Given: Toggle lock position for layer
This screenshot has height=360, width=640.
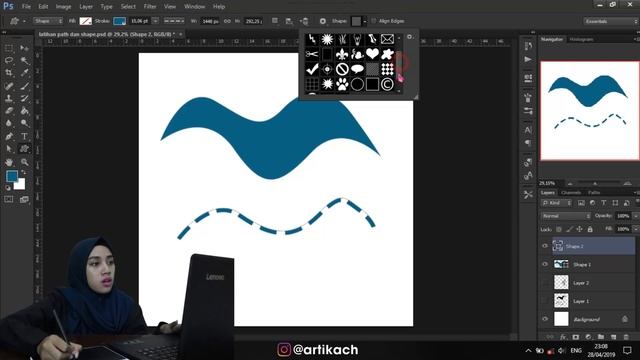Looking at the screenshot, I should 580,229.
